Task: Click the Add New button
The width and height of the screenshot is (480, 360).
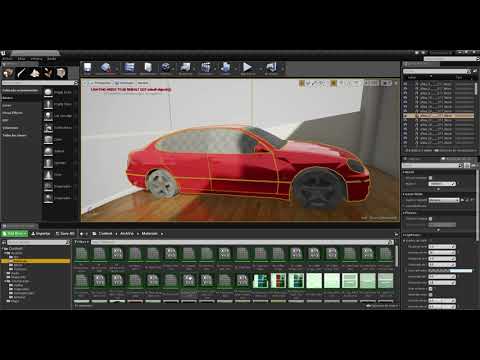Action: click(15, 234)
